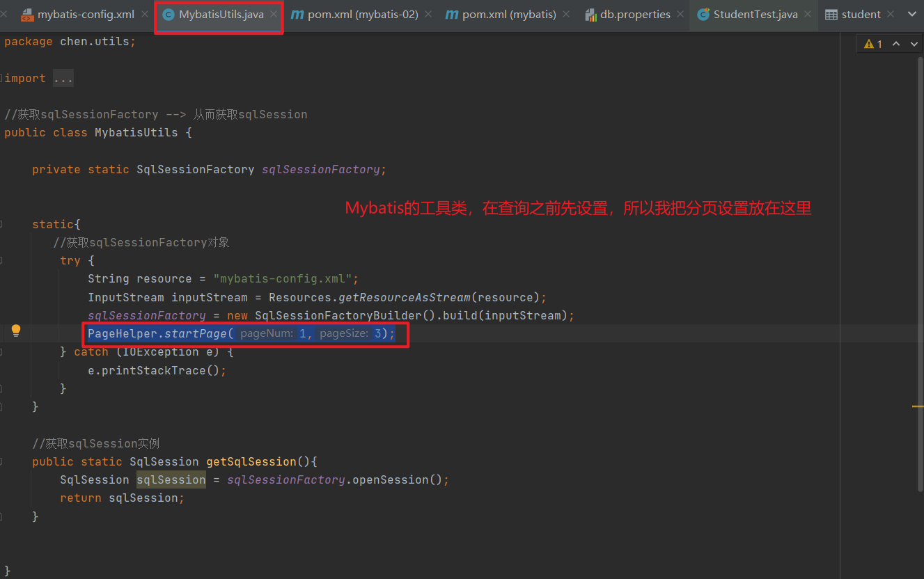
Task: Click the comment '//获取sqlSession实例'
Action: pyautogui.click(x=96, y=443)
